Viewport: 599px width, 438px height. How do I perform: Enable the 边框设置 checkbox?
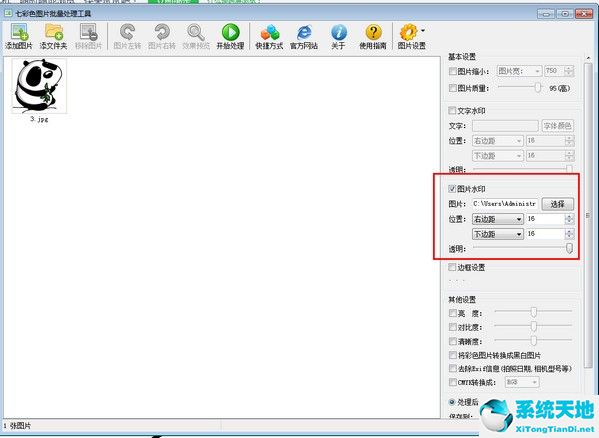click(x=452, y=267)
